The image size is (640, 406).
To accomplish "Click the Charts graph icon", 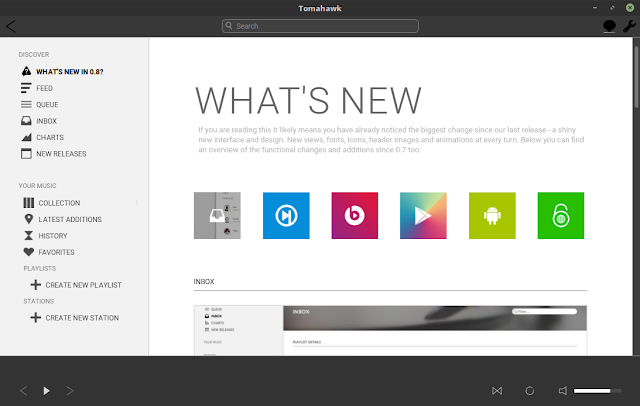I will coord(26,137).
